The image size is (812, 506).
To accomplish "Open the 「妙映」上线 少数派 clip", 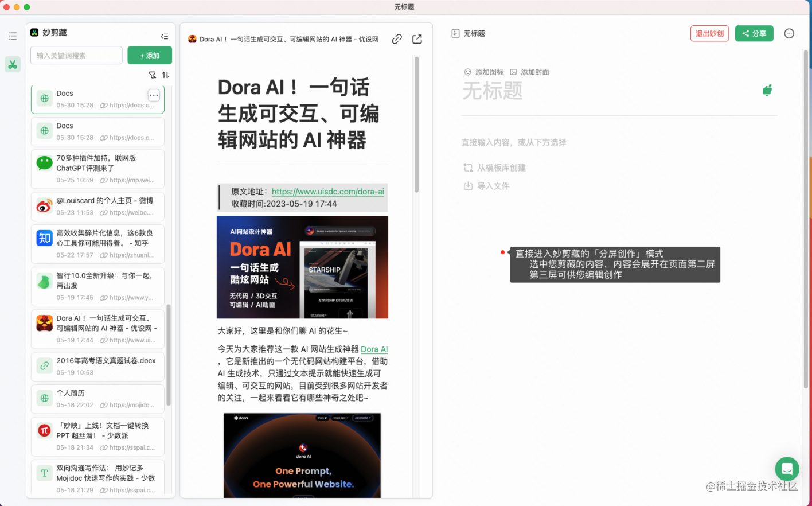I will [x=97, y=436].
